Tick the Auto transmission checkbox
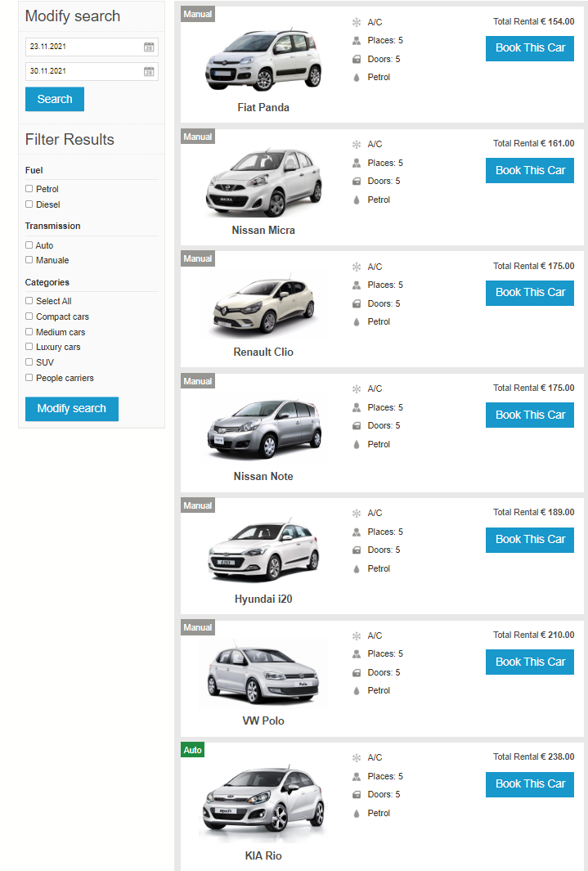Viewport: 588px width, 871px height. coord(29,245)
